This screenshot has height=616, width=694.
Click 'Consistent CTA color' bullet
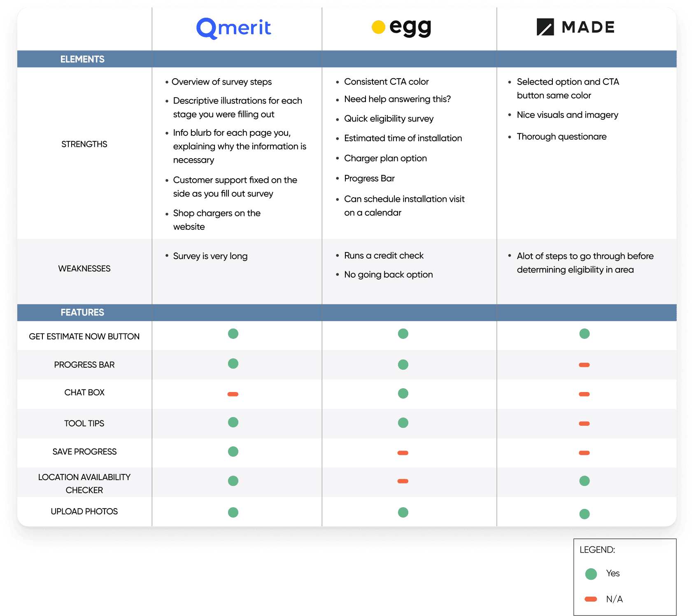387,82
